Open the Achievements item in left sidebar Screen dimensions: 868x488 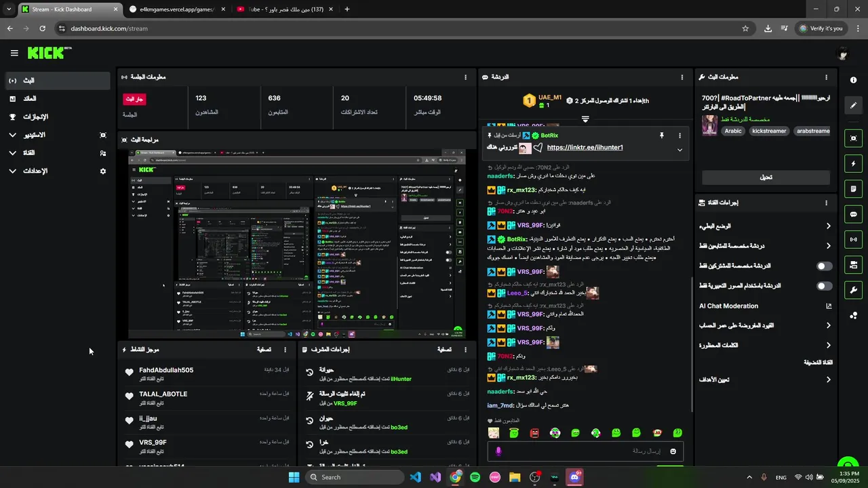tap(58, 117)
